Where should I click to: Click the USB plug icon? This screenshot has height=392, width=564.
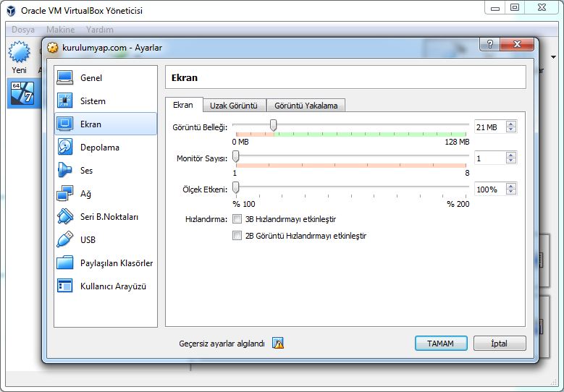pos(65,239)
